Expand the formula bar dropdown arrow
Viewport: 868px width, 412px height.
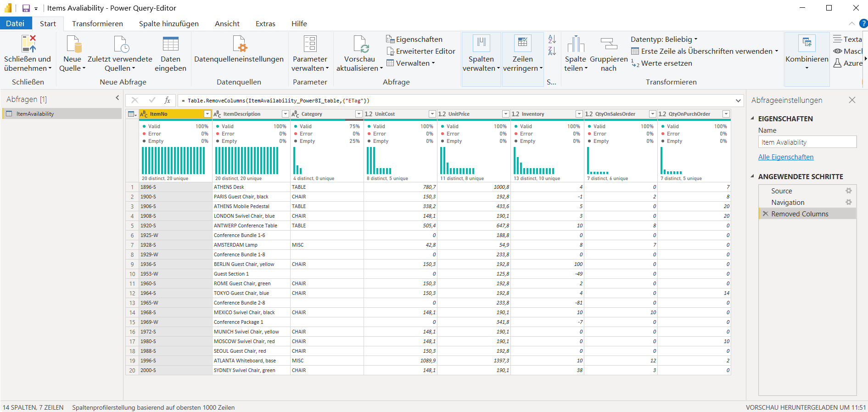coord(738,101)
